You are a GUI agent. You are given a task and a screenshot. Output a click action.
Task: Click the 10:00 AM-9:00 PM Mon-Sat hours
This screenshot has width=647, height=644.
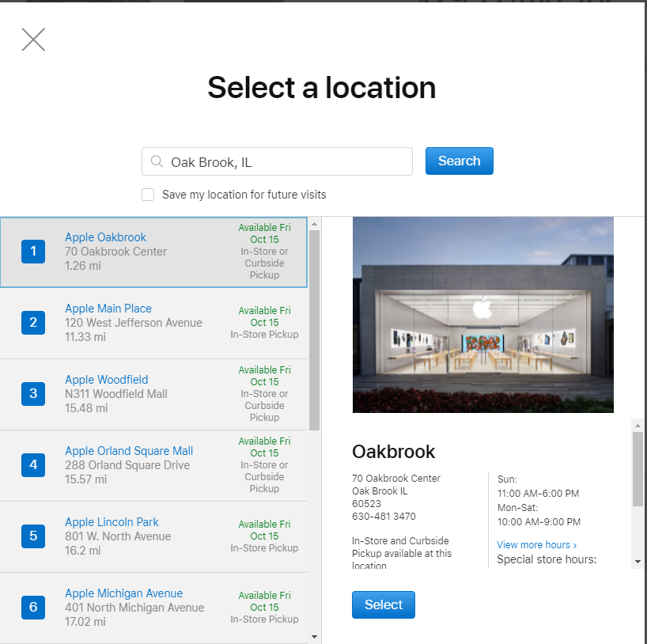pos(539,522)
